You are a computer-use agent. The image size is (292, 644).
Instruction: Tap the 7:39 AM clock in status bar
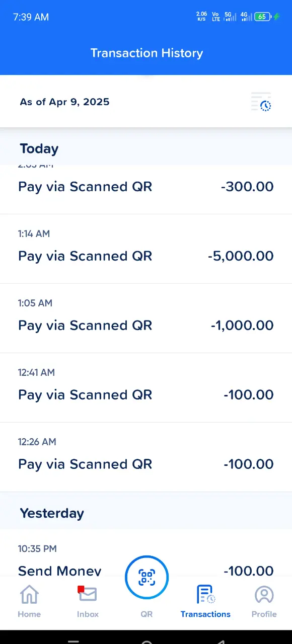(31, 17)
